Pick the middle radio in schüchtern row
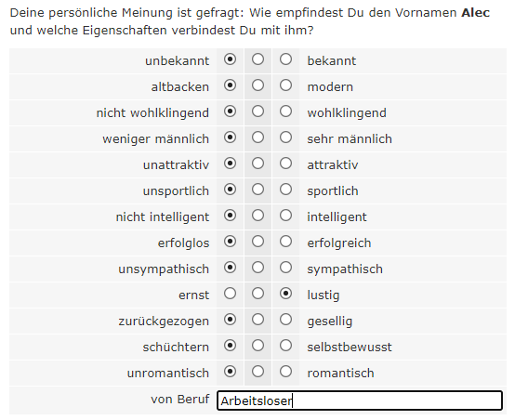Viewport: 515px width, 420px height. point(257,346)
